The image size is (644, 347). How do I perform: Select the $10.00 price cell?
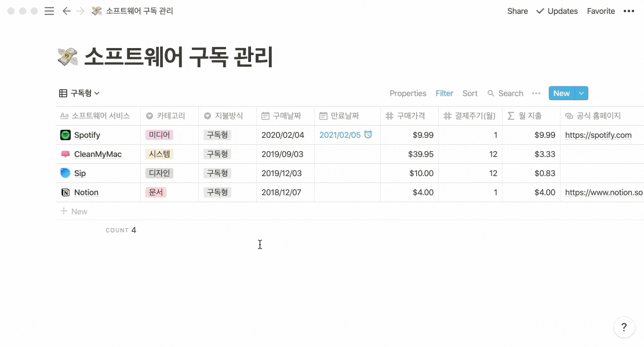(409, 173)
